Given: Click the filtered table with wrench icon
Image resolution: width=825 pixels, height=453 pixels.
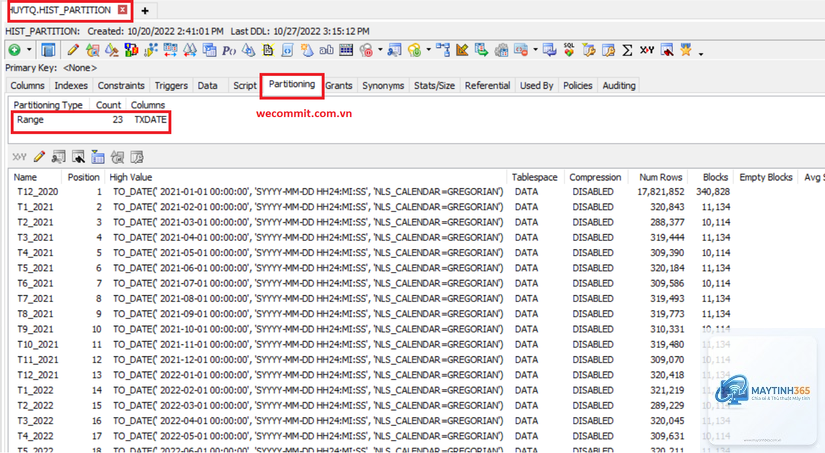Looking at the screenshot, I should click(588, 50).
